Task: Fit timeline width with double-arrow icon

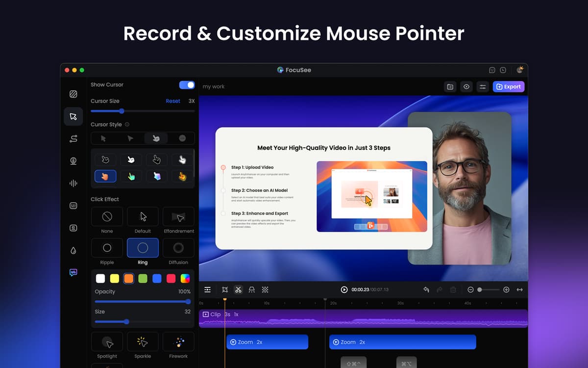Action: (x=519, y=290)
